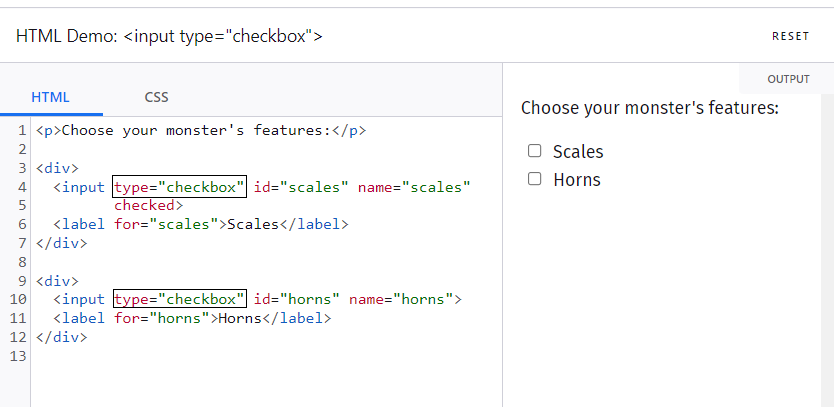
Task: Switch to the CSS tab
Action: click(156, 97)
